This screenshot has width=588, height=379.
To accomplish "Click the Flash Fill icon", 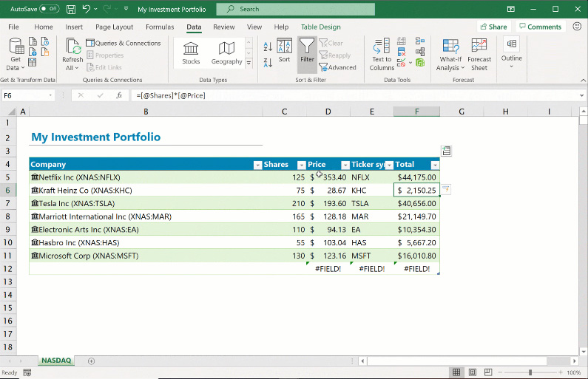I will coord(402,41).
